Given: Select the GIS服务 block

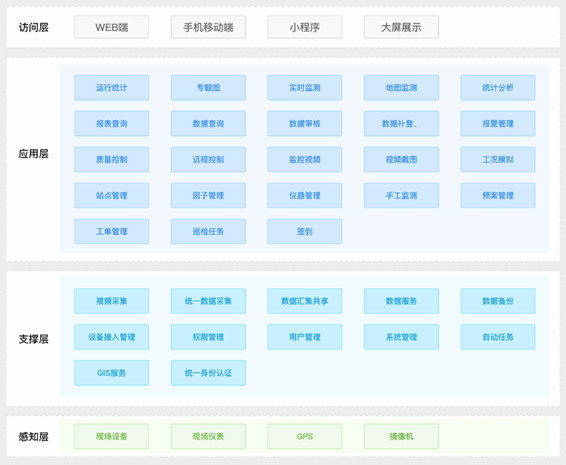Looking at the screenshot, I should click(112, 373).
